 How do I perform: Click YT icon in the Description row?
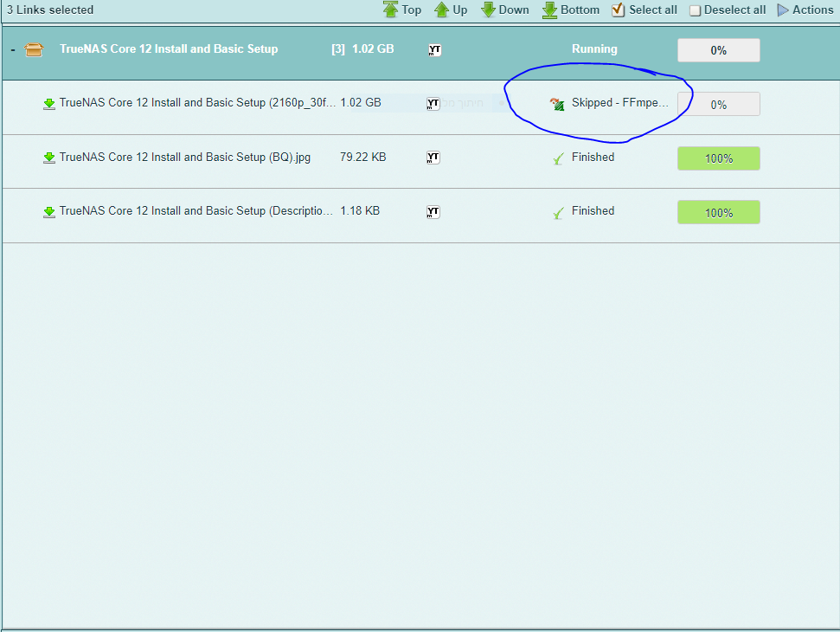pos(433,212)
